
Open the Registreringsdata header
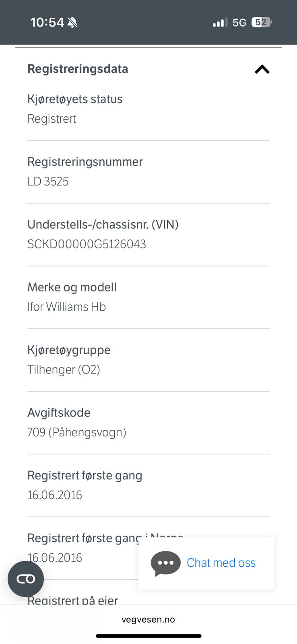pyautogui.click(x=78, y=69)
